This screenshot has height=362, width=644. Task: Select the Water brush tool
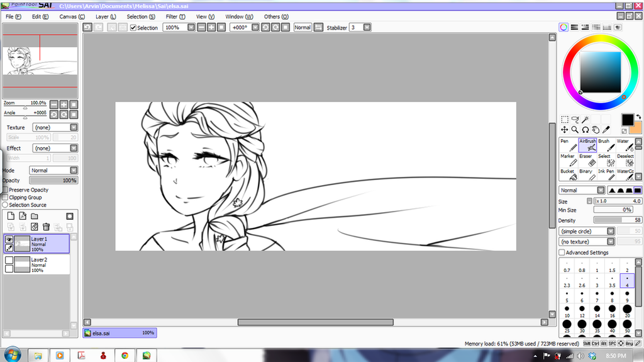625,145
